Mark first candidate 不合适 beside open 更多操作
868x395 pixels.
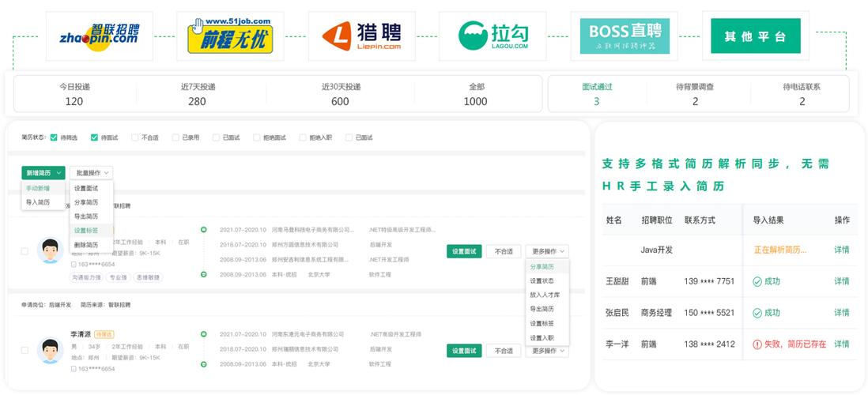click(504, 251)
